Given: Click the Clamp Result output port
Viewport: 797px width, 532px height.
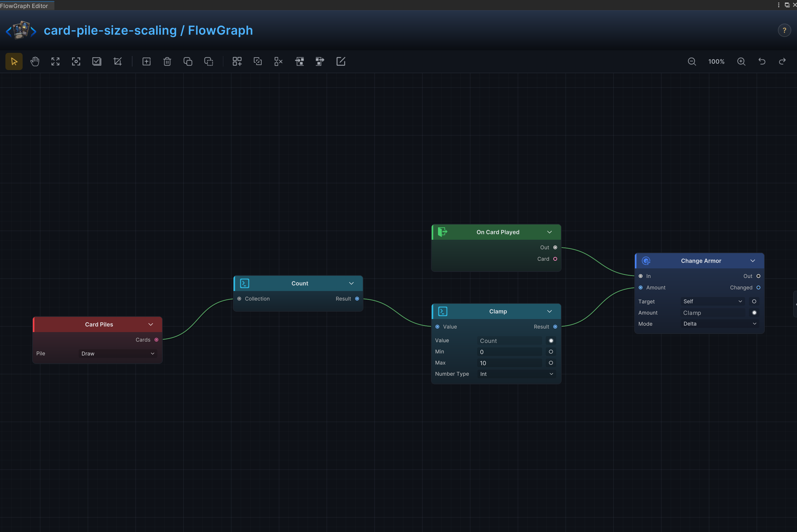Looking at the screenshot, I should click(x=555, y=327).
